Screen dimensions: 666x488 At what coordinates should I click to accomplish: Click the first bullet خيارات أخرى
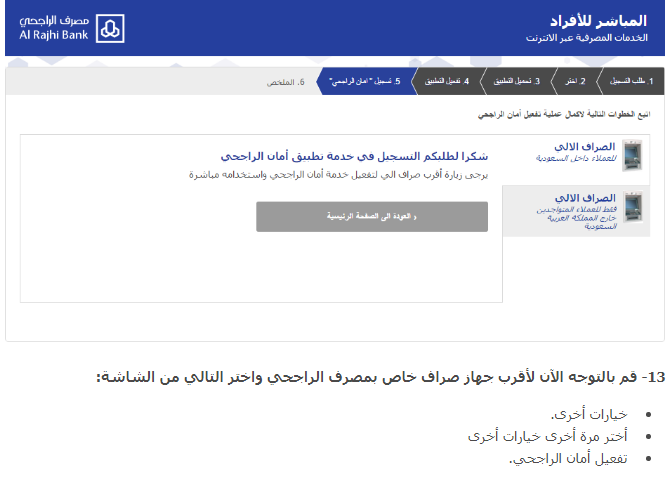tap(588, 414)
